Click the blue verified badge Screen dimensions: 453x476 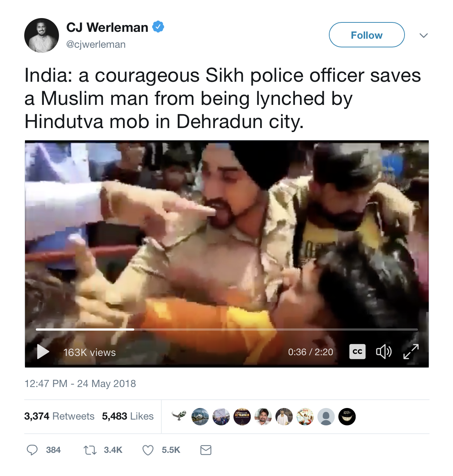pos(158,27)
